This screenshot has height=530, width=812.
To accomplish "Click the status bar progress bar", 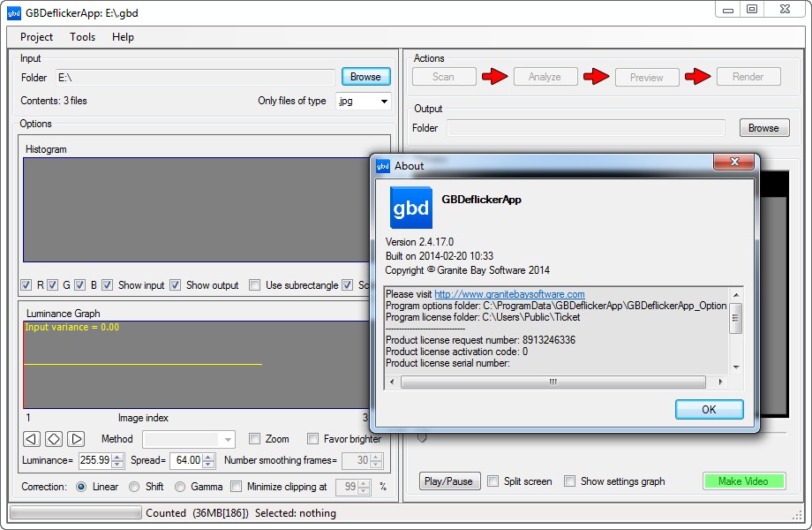I will click(x=76, y=513).
